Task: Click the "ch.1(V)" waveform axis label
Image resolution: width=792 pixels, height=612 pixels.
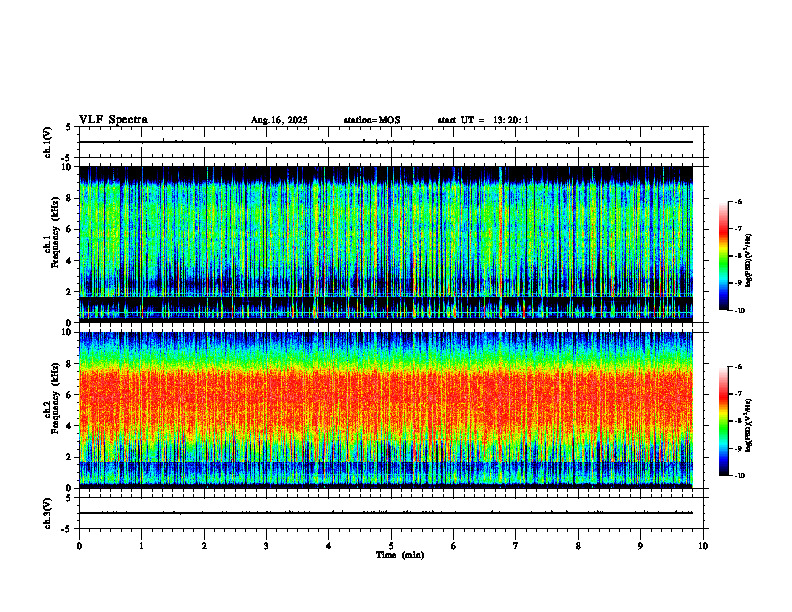Action: [47, 142]
